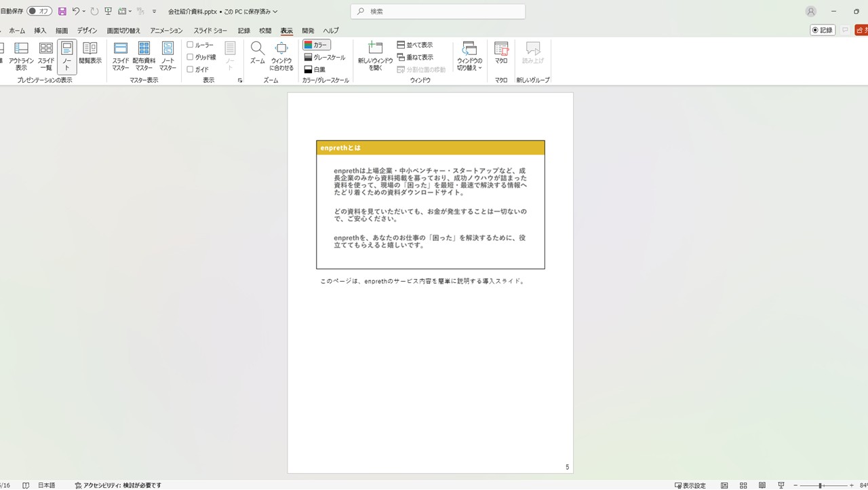Click Slide Sorter icon in status bar
Viewport: 868px width, 490px height.
(744, 485)
